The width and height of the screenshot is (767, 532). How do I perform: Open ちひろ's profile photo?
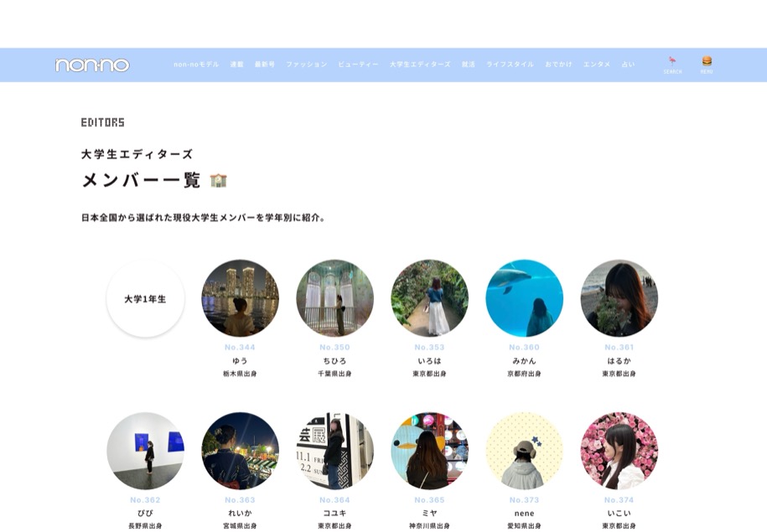(x=335, y=298)
